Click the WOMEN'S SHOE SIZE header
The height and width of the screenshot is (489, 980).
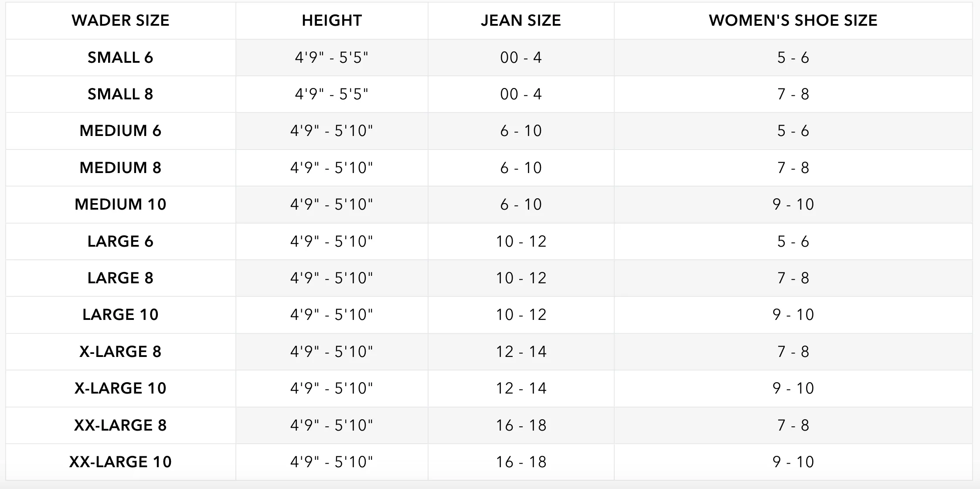pyautogui.click(x=793, y=20)
